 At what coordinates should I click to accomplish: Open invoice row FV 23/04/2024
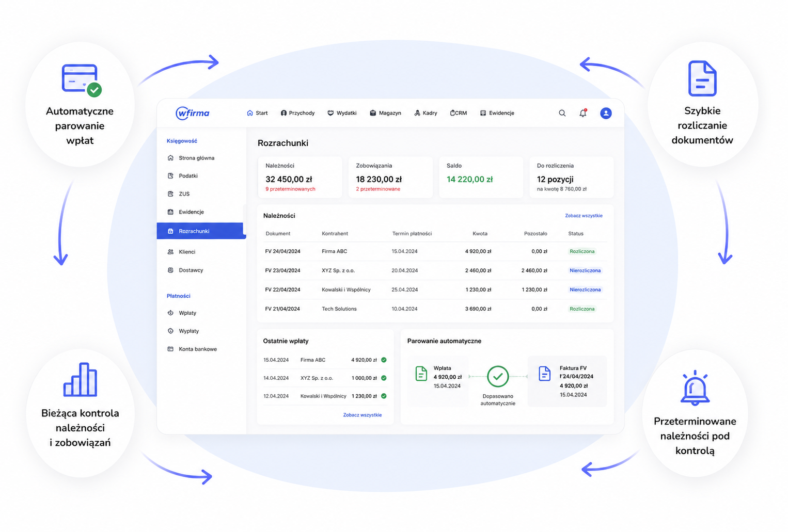[435, 270]
